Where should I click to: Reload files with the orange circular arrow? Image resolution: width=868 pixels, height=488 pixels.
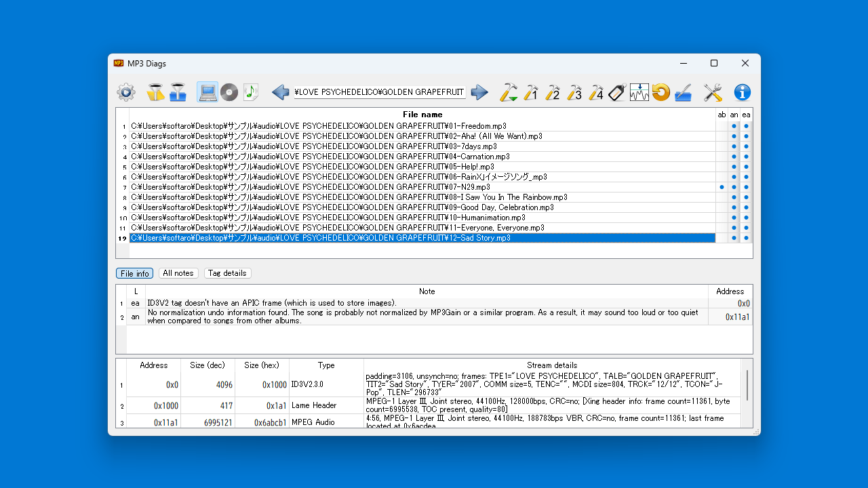(x=660, y=92)
